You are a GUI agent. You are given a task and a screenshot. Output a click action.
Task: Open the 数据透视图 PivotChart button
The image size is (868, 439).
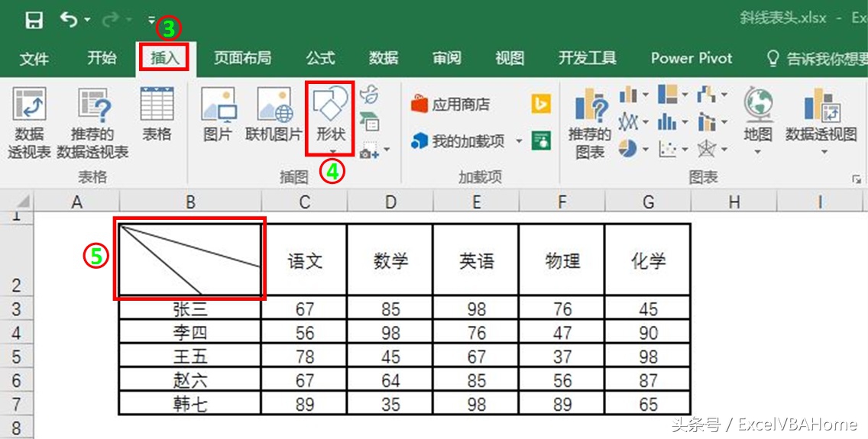(821, 119)
